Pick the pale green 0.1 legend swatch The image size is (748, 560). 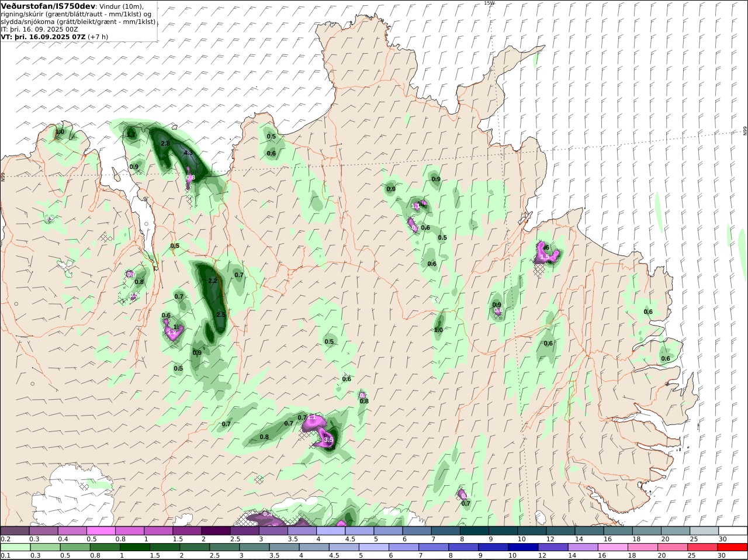point(15,547)
